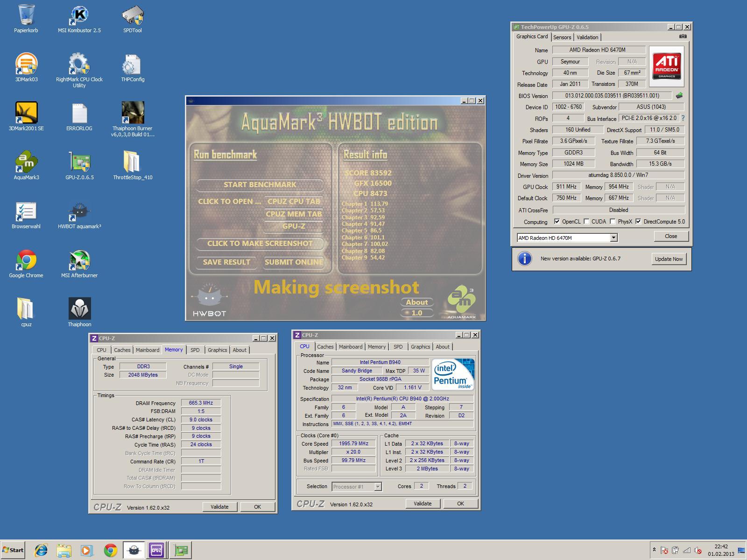Open Processor #1 selection dropdown

[357, 487]
